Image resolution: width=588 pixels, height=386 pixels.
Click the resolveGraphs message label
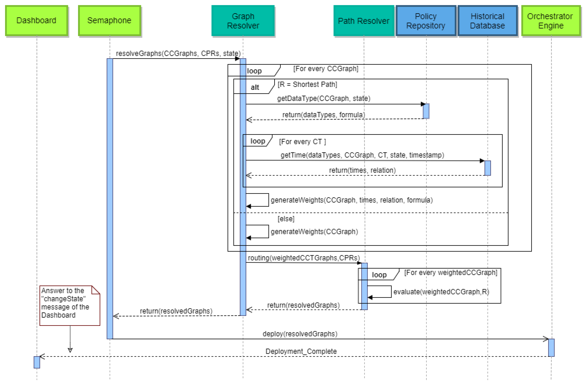(178, 53)
